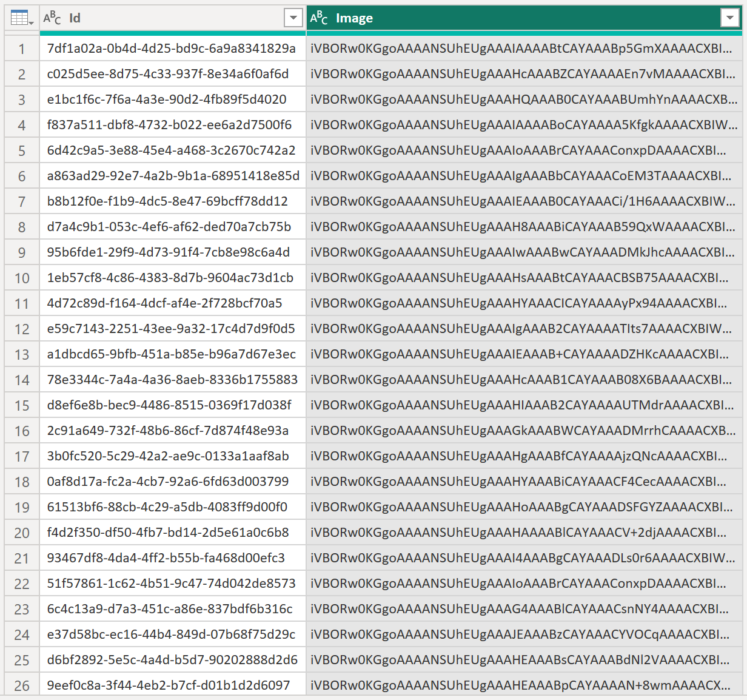Click Id cell 0af8d17a-fc2a-4cb7-92a6-6fd63d003799
The width and height of the screenshot is (747, 700).
coord(173,482)
